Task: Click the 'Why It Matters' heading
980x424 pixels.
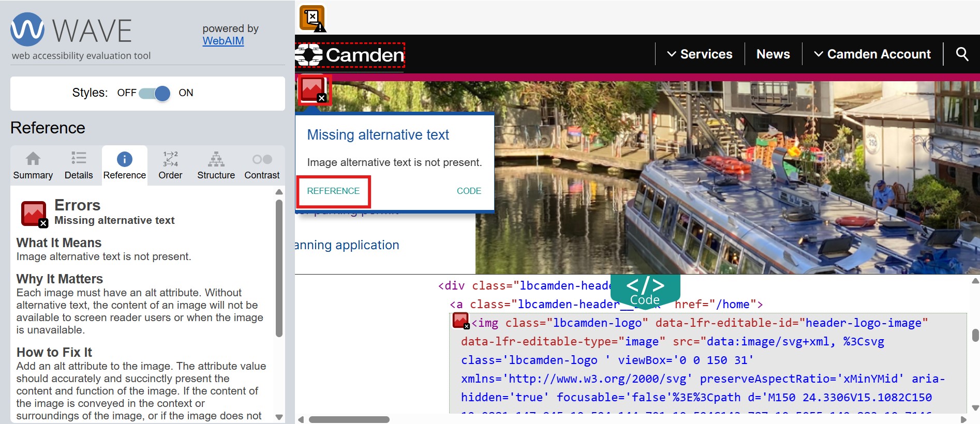Action: [60, 279]
